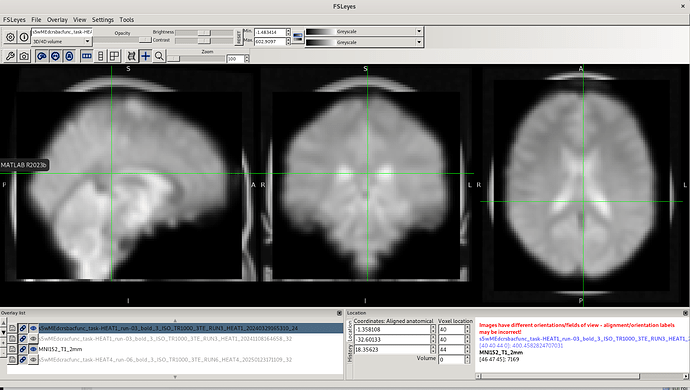This screenshot has width=690, height=390.
Task: Open the 3D/4D volume overlay type dropdown
Action: [62, 41]
